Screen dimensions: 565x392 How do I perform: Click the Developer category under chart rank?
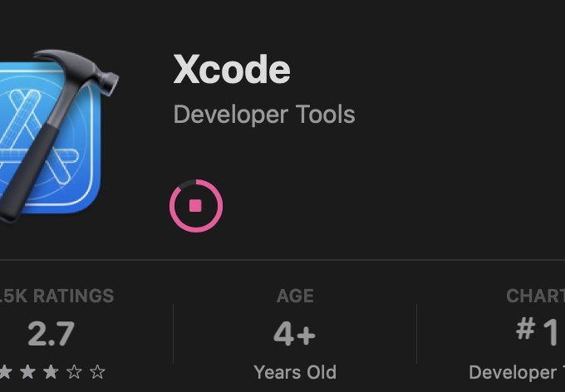[515, 371]
